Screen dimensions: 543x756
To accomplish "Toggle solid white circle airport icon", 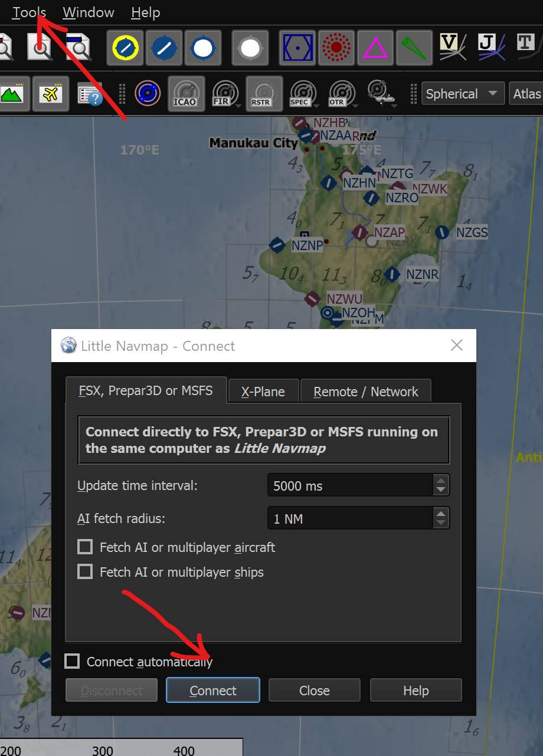I will click(x=203, y=48).
